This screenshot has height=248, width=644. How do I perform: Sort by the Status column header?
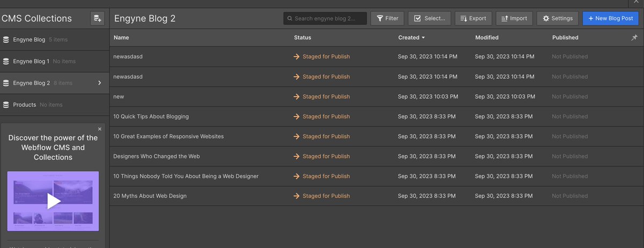303,37
